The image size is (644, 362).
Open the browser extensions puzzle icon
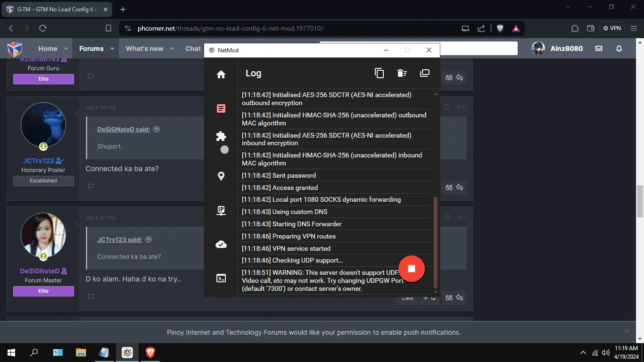click(575, 28)
